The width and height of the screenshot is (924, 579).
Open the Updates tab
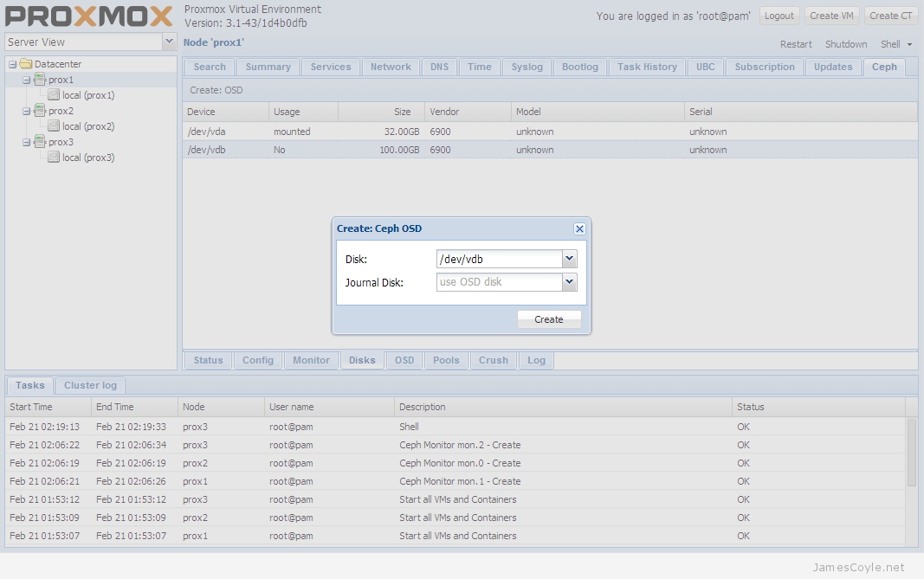[833, 68]
